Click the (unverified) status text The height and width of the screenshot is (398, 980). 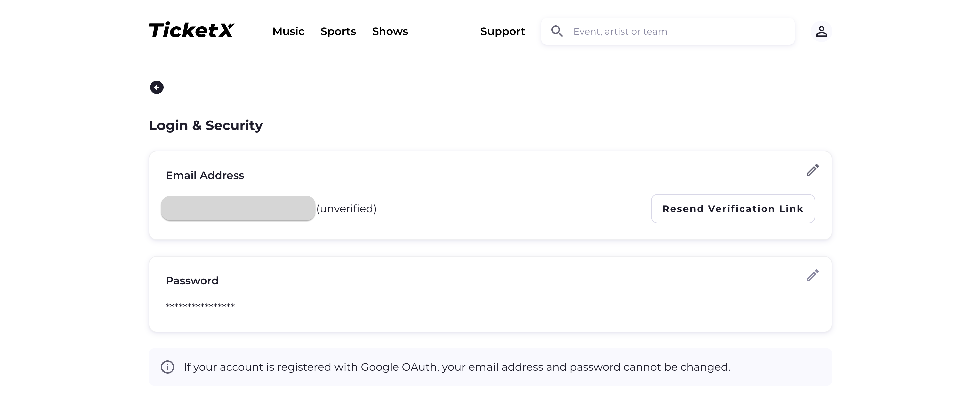(346, 209)
